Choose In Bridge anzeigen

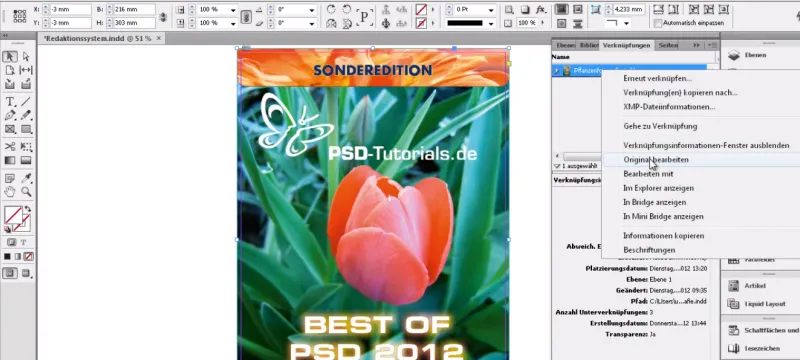[655, 202]
